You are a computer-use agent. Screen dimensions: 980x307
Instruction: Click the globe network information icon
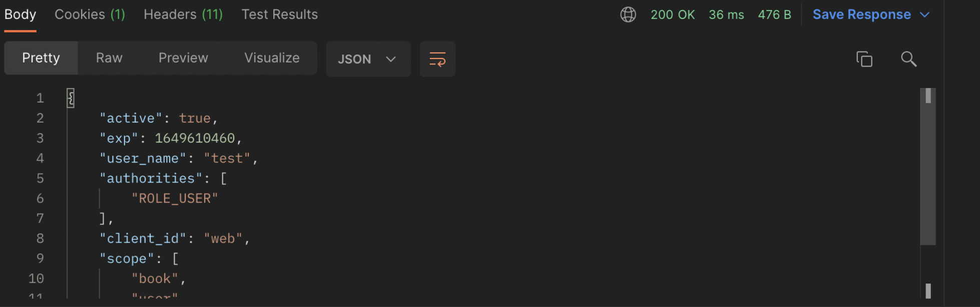[628, 14]
